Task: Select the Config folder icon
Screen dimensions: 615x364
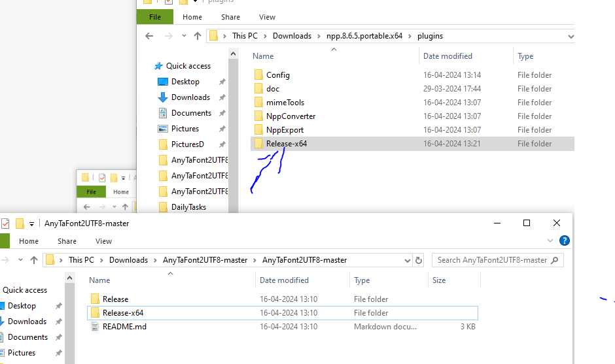Action: (x=258, y=75)
